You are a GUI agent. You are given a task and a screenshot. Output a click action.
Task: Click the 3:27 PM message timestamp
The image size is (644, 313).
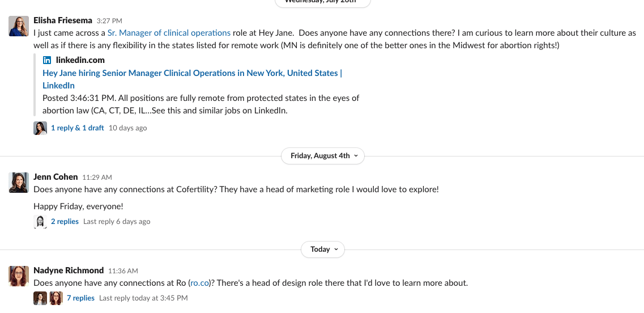[109, 21]
